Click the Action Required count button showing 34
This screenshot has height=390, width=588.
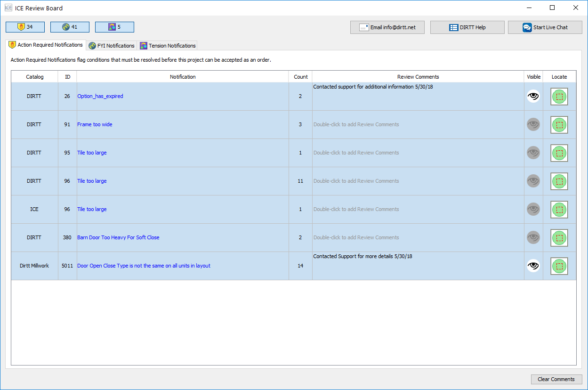point(25,27)
